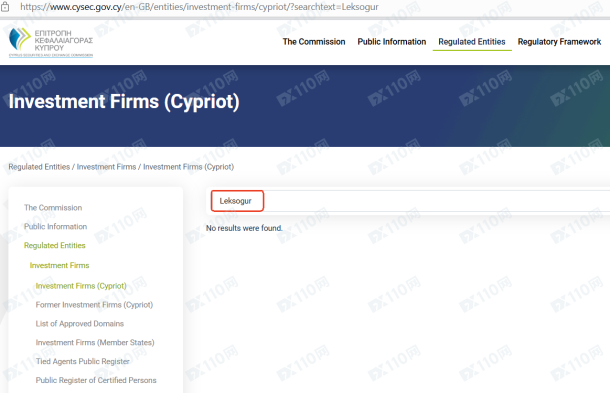This screenshot has height=393, width=610.
Task: Click Investment Firms (Cypriot) breadcrumb link
Action: tap(189, 167)
